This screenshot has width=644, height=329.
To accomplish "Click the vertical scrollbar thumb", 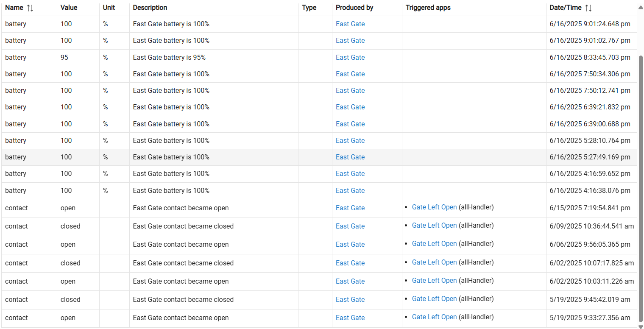I will [641, 187].
